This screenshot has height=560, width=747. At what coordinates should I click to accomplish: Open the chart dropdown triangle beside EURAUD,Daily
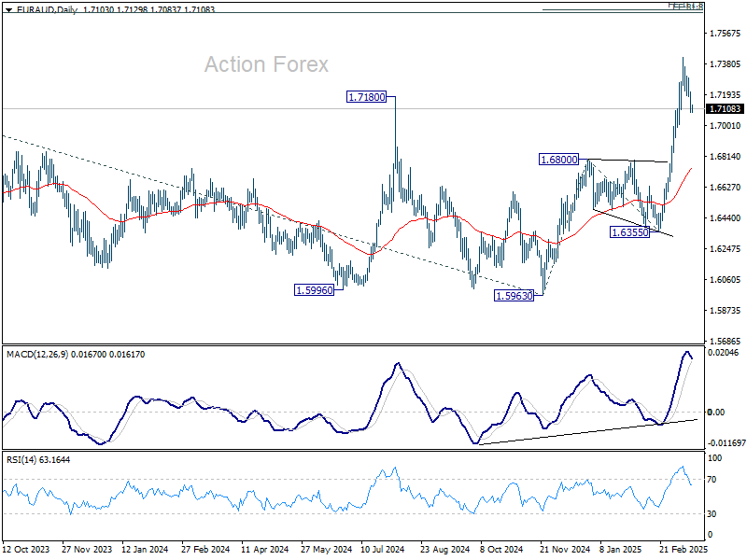tap(8, 9)
